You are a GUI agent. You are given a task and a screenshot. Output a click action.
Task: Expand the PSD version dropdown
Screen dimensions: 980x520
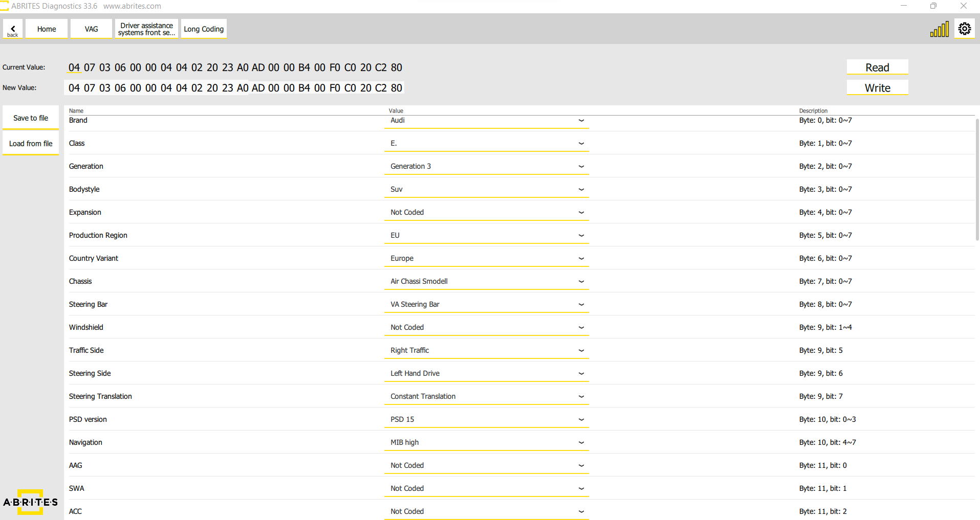487,420
